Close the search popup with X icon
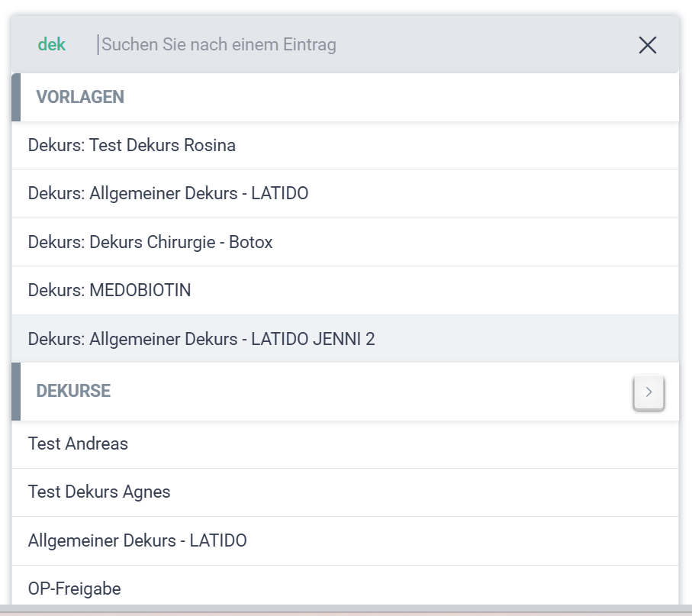 click(x=647, y=45)
